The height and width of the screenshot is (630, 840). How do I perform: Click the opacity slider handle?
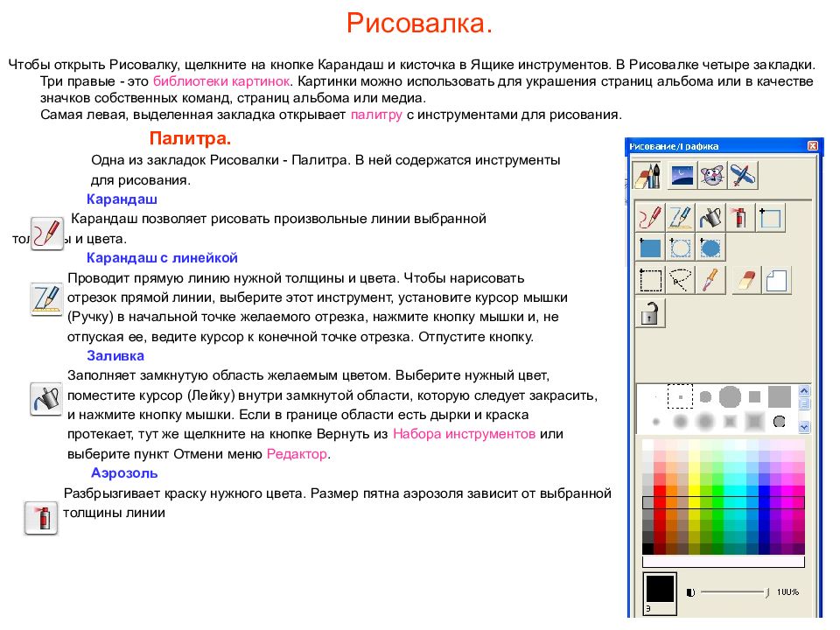(x=767, y=592)
